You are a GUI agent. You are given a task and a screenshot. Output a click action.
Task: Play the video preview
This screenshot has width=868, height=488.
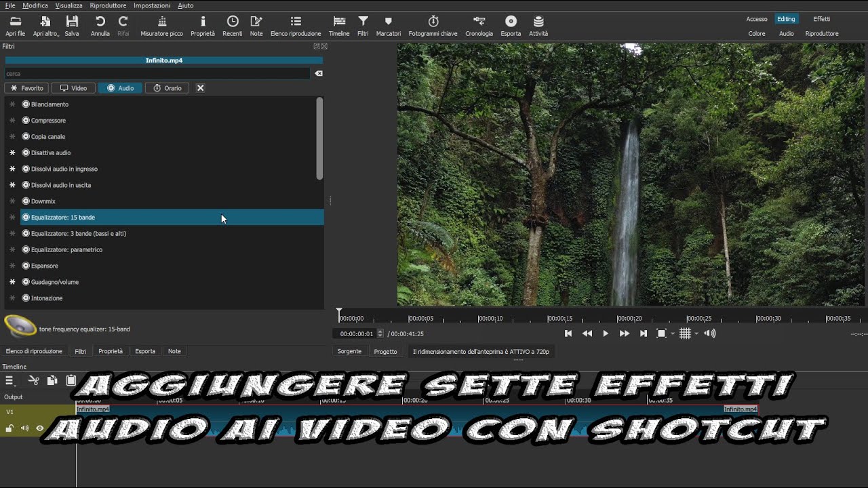(606, 333)
